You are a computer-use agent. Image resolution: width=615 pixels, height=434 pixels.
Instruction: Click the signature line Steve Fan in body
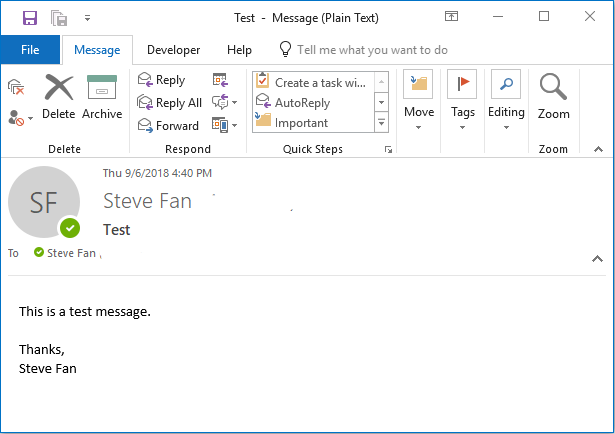pyautogui.click(x=47, y=369)
